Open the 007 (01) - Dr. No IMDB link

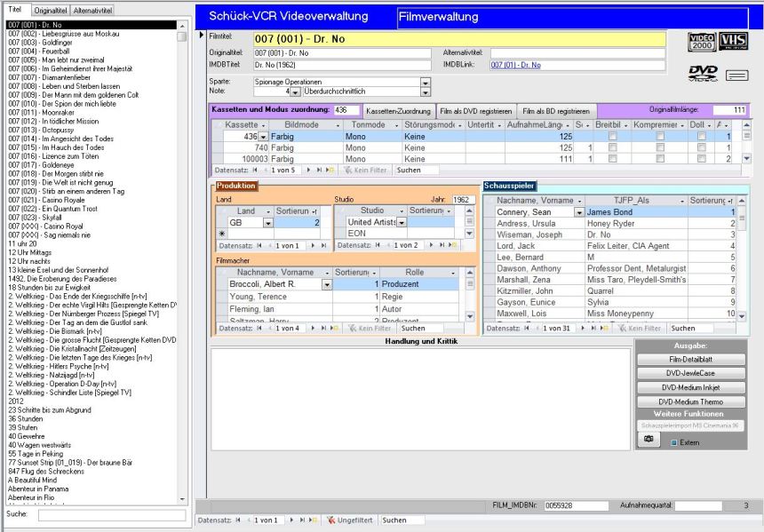pyautogui.click(x=515, y=65)
